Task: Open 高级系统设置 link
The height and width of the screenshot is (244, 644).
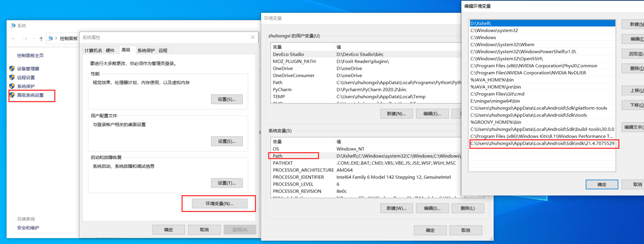Action: click(30, 95)
